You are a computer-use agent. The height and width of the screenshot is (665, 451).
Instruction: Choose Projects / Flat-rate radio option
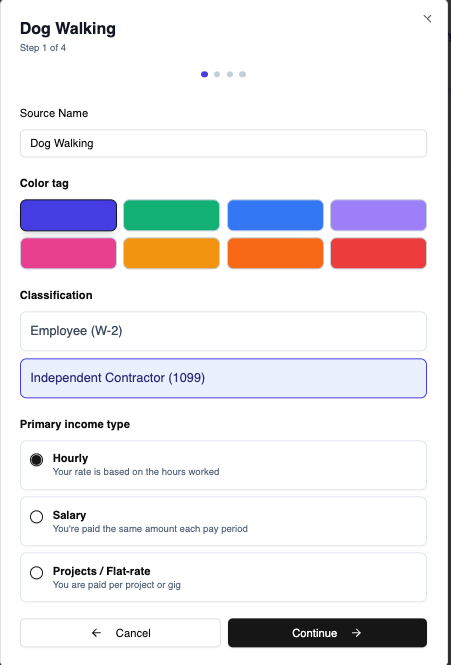(36, 573)
